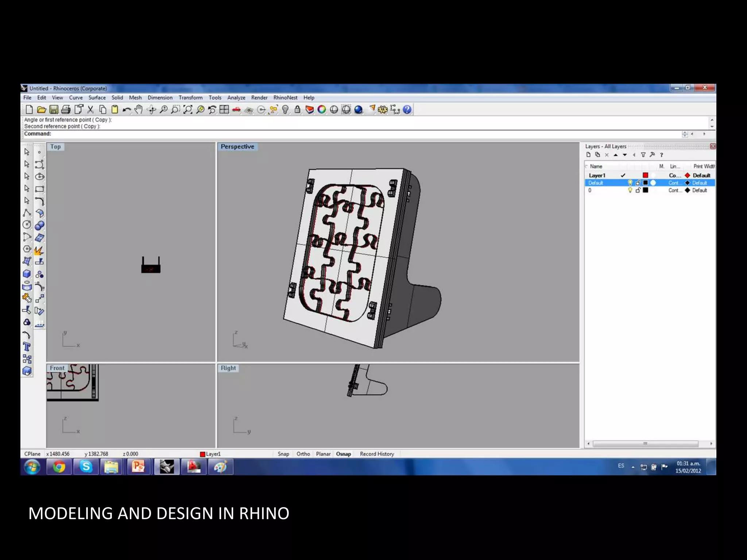Click the Name column header in Layers
The width and height of the screenshot is (747, 560).
[x=596, y=166]
